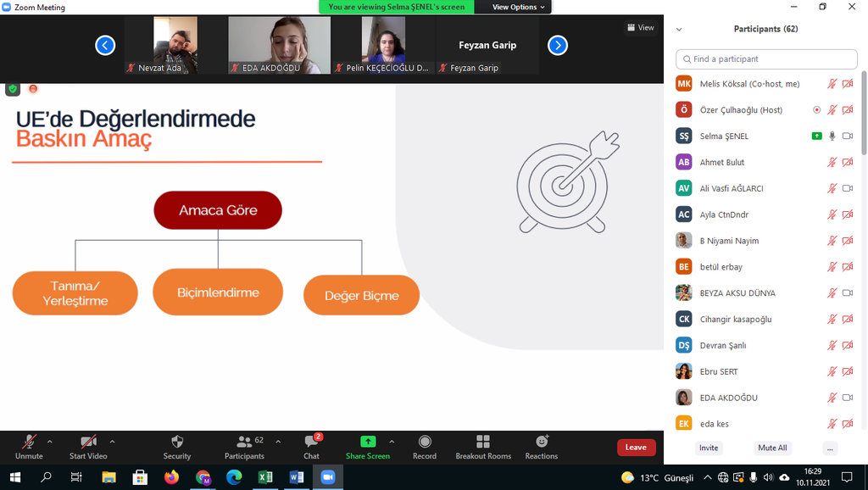Expand audio options arrow next to Unmute
The width and height of the screenshot is (868, 490).
(50, 442)
